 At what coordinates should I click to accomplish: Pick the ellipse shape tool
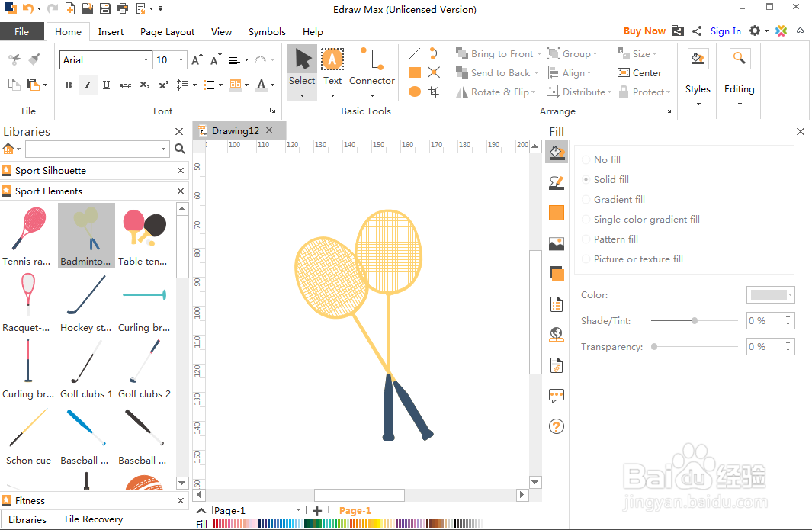(414, 92)
